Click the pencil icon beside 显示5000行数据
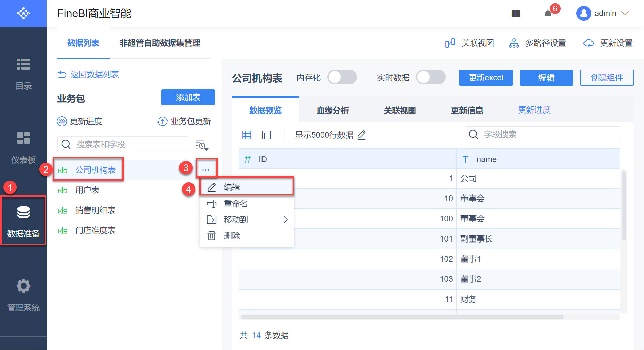The image size is (644, 350). point(362,135)
